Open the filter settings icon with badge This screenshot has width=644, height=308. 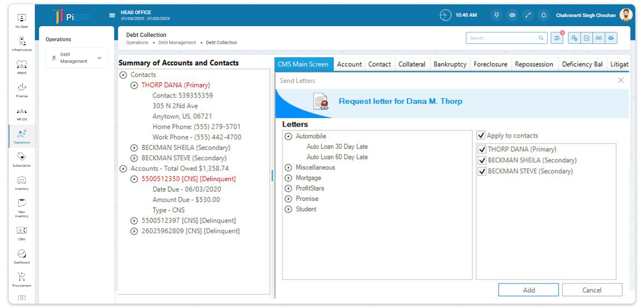(x=557, y=38)
